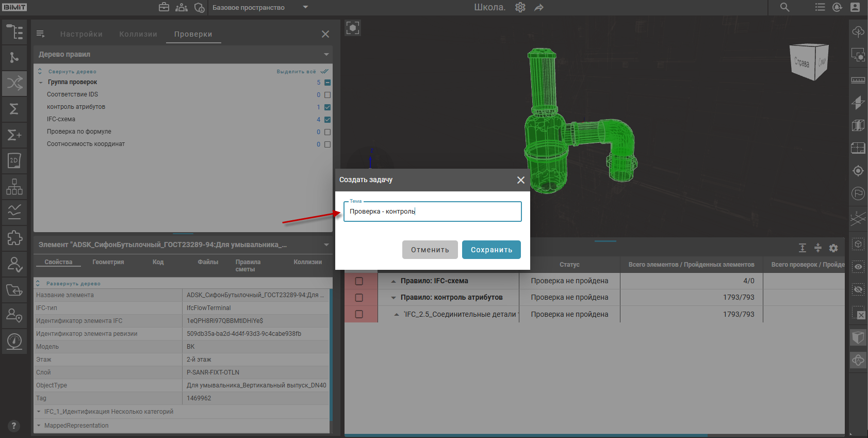Screen dimensions: 868x438
Task: Click the puzzle piece plugins icon
Action: 14,238
